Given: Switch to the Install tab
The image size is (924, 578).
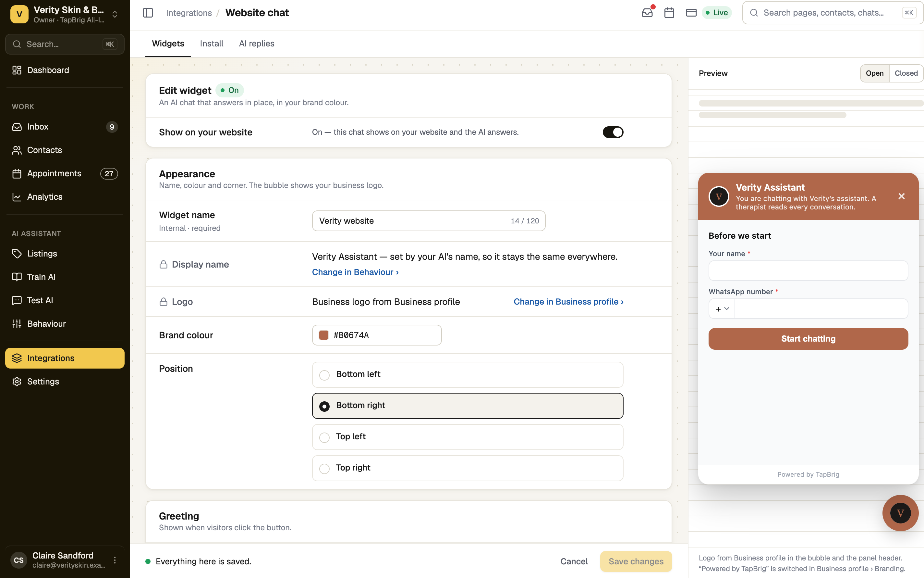Looking at the screenshot, I should point(212,44).
